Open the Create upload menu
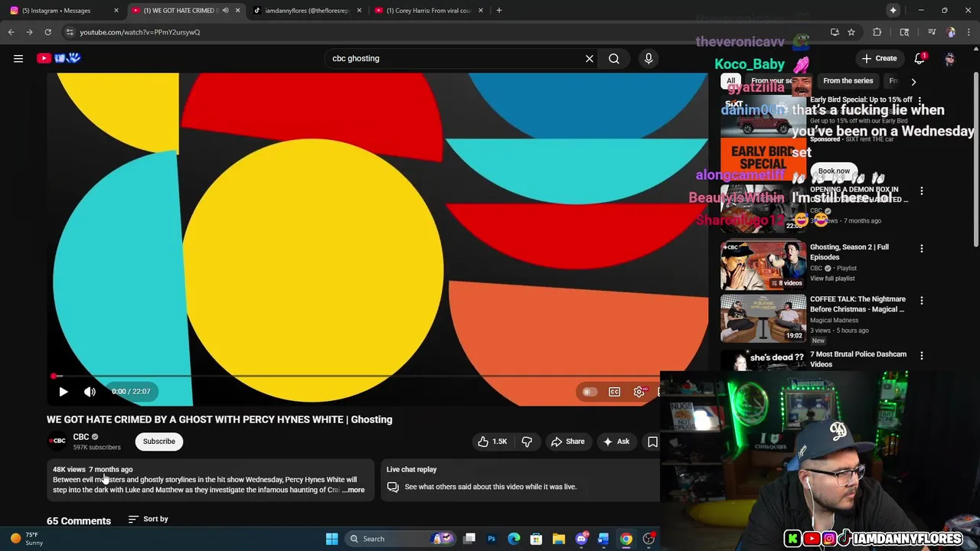980x551 pixels. click(878, 58)
